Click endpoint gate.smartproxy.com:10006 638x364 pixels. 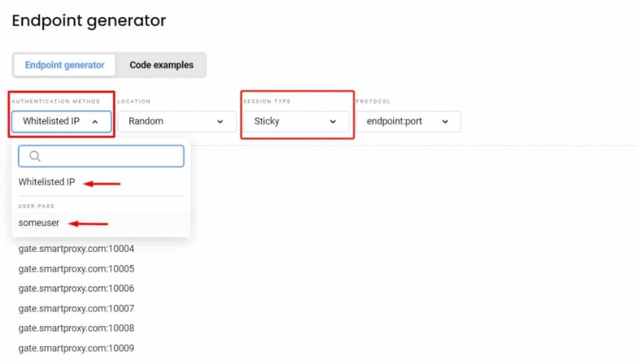pos(76,289)
